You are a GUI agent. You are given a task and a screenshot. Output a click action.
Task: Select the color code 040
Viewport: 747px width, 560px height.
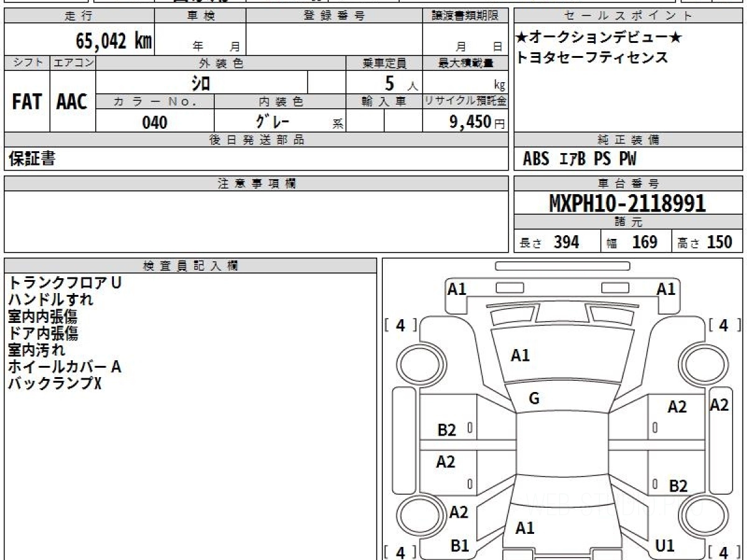[x=154, y=123]
